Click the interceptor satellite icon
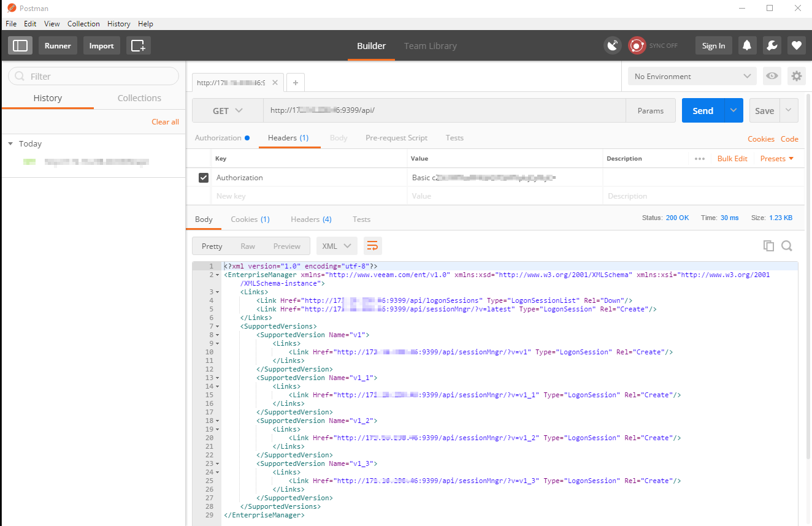The width and height of the screenshot is (812, 526). point(612,45)
